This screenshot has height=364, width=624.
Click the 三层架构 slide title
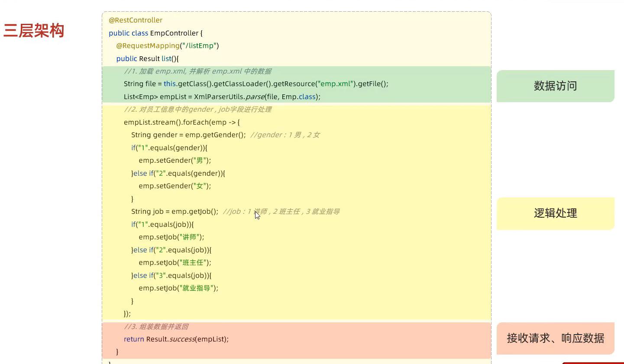[x=34, y=31]
